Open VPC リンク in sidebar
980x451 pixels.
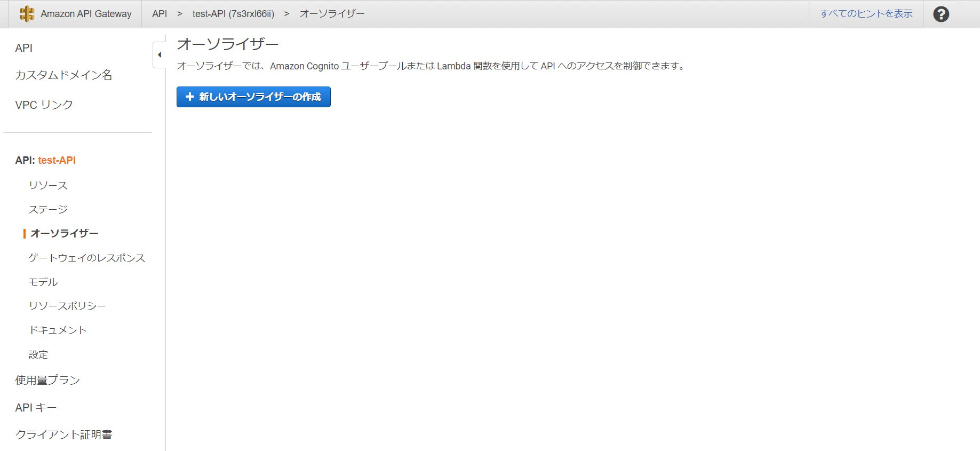(44, 105)
